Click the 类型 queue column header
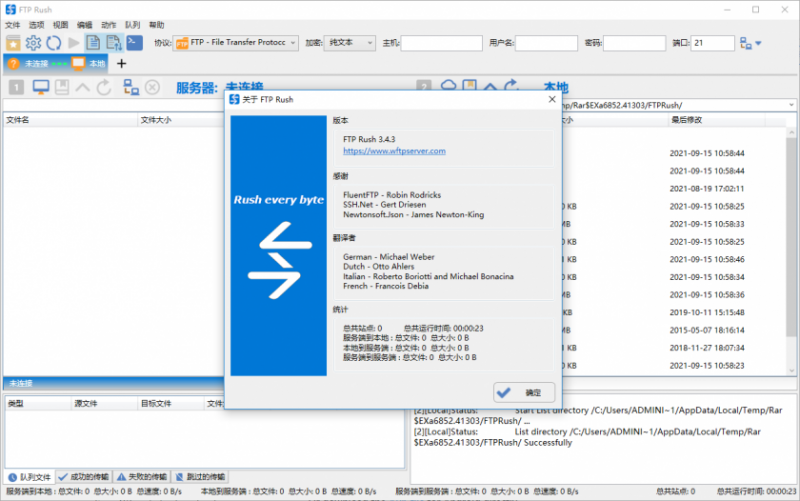 click(38, 404)
